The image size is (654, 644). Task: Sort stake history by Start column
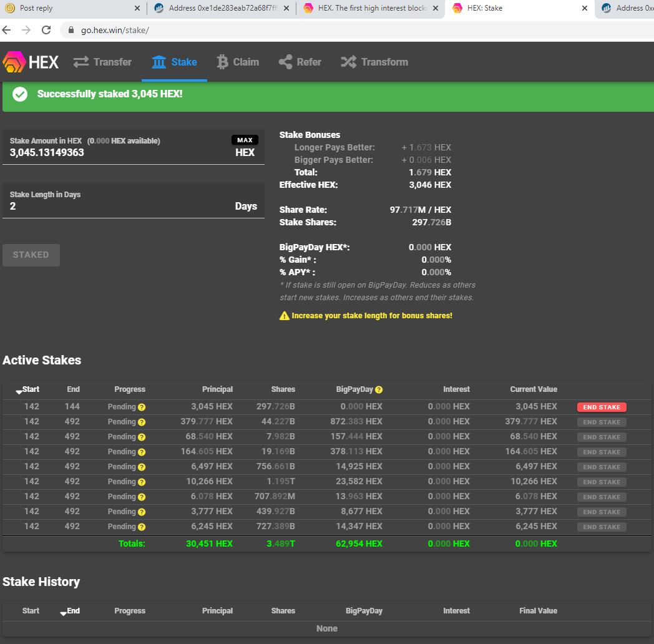point(31,611)
